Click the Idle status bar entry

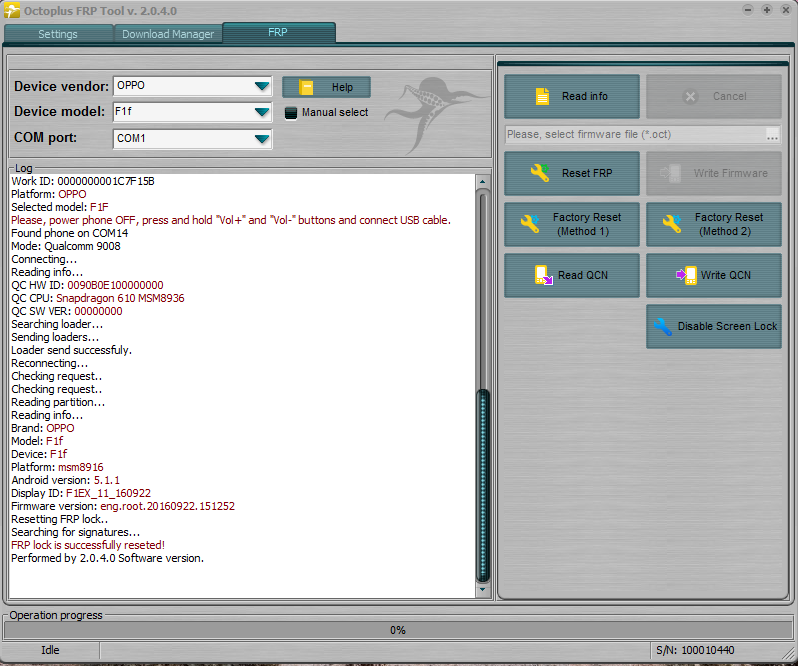[x=50, y=650]
